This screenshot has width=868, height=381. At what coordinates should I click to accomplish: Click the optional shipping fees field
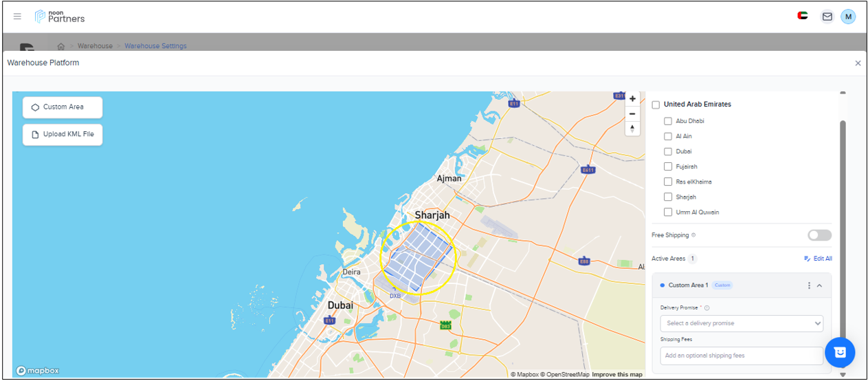click(x=741, y=356)
